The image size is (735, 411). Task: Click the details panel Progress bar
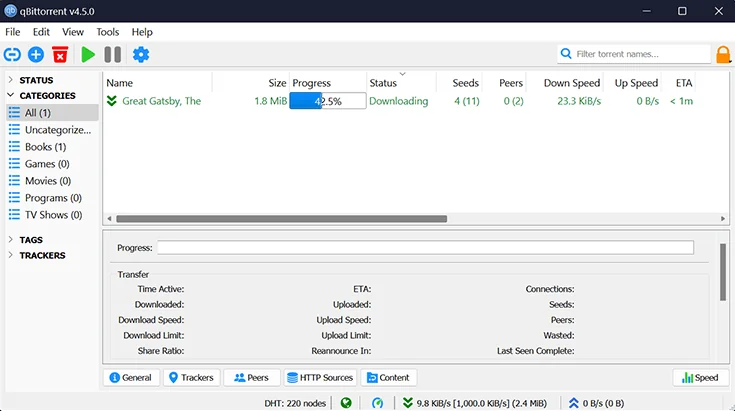[x=425, y=247]
